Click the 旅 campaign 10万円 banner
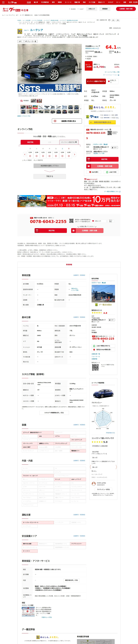Viewport: 138px width, 644px height. [x=69, y=201]
